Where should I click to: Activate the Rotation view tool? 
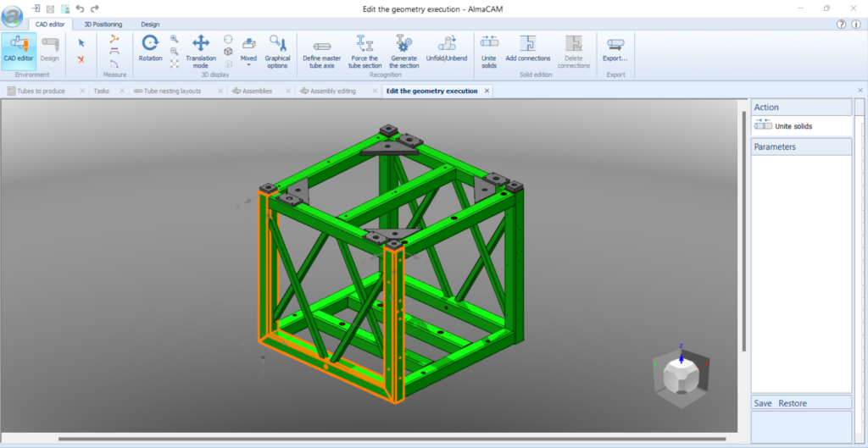[x=151, y=48]
